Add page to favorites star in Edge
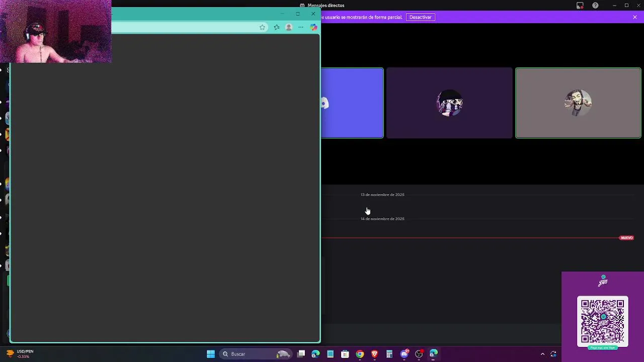 [262, 27]
